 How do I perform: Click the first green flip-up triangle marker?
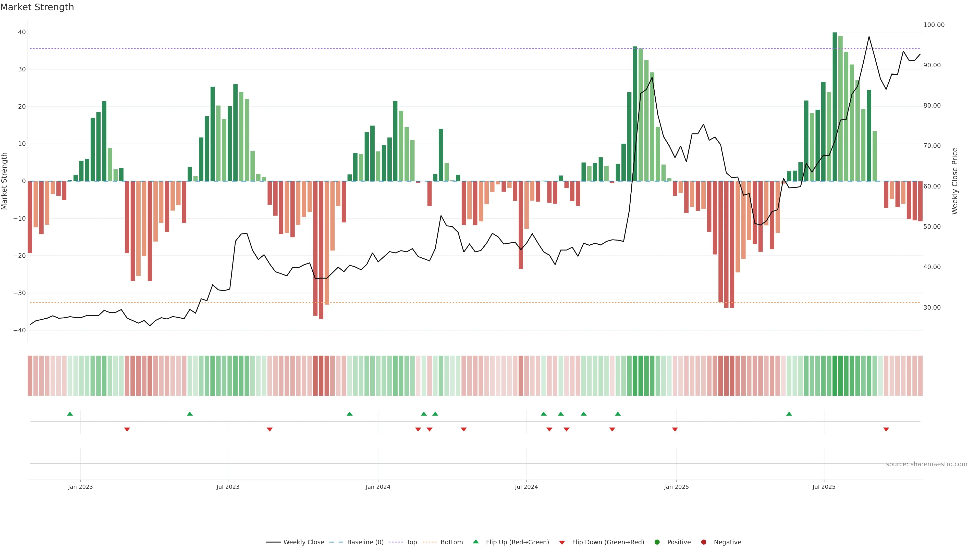click(70, 414)
